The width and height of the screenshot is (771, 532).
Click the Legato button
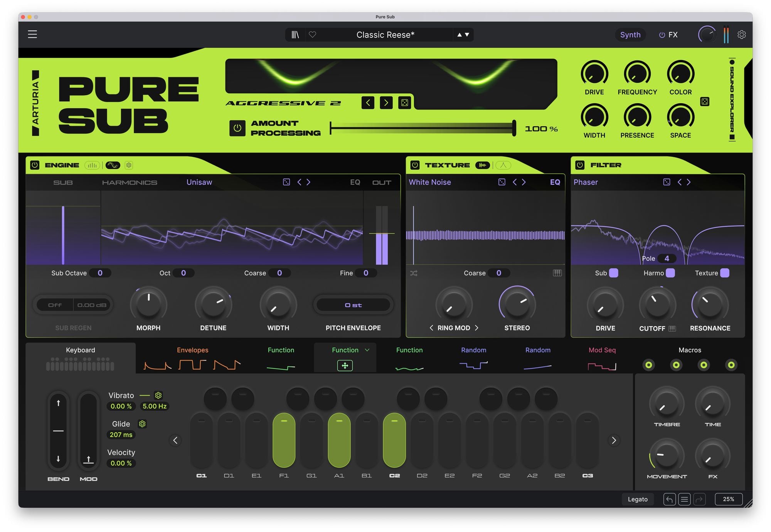click(x=638, y=499)
